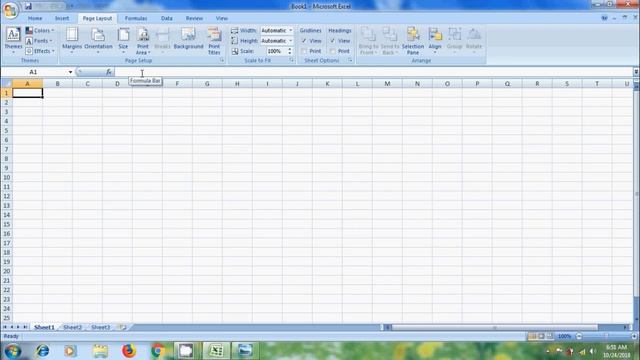Switch to Sheet2 tab
Viewport: 640px width, 360px height.
[73, 327]
